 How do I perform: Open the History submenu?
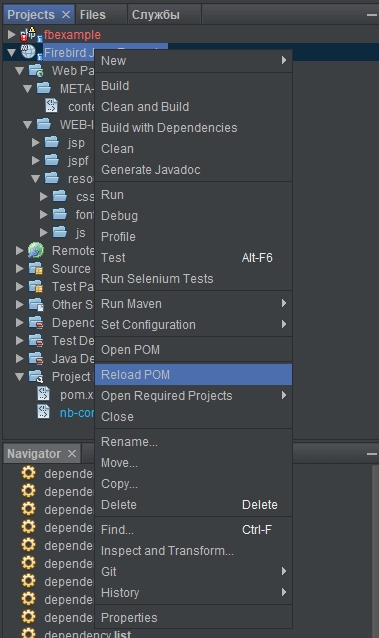[193, 592]
